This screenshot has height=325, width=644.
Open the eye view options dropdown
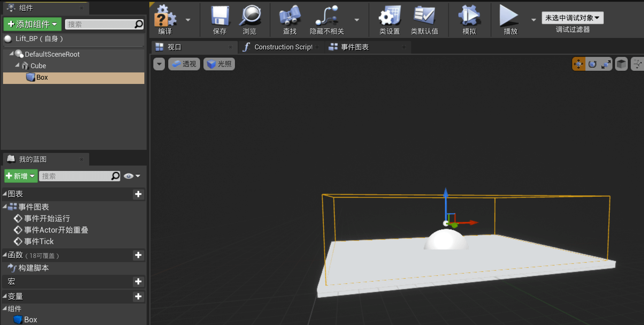(132, 176)
